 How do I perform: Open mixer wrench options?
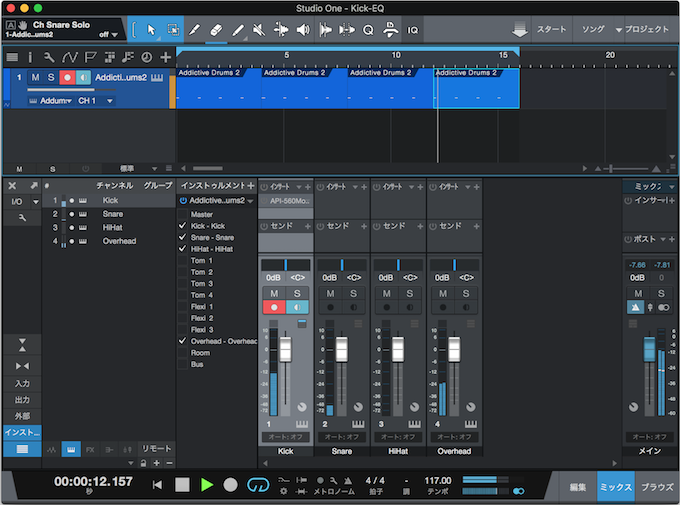pyautogui.click(x=22, y=218)
